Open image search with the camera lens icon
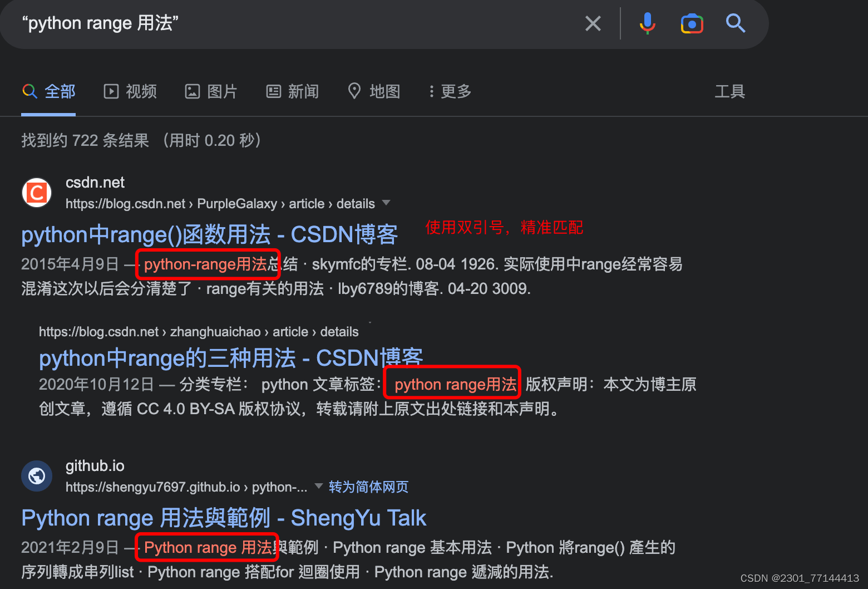 coord(692,24)
